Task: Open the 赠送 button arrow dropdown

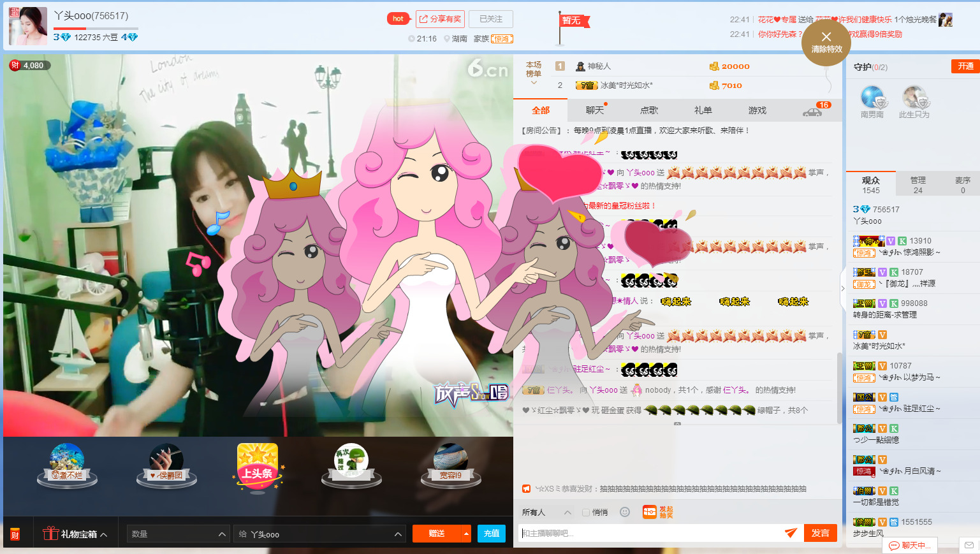Action: (467, 534)
